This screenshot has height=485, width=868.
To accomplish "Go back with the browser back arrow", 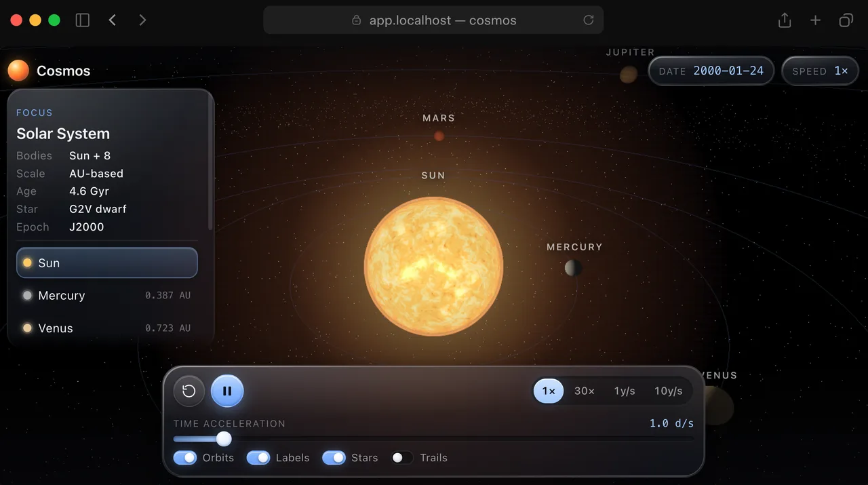I will coord(113,20).
